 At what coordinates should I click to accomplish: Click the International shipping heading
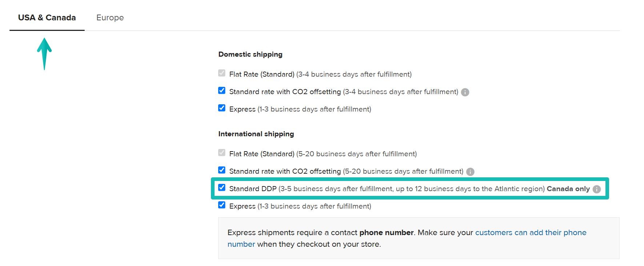click(x=256, y=134)
